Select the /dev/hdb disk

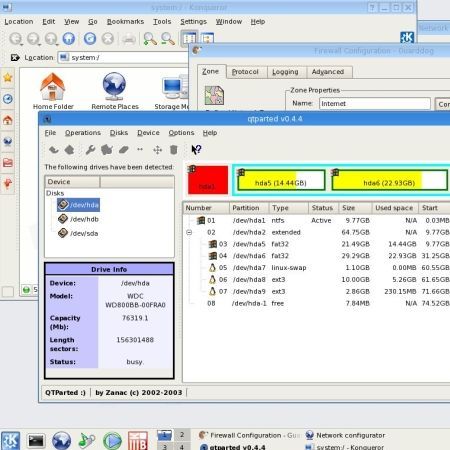(x=78, y=219)
